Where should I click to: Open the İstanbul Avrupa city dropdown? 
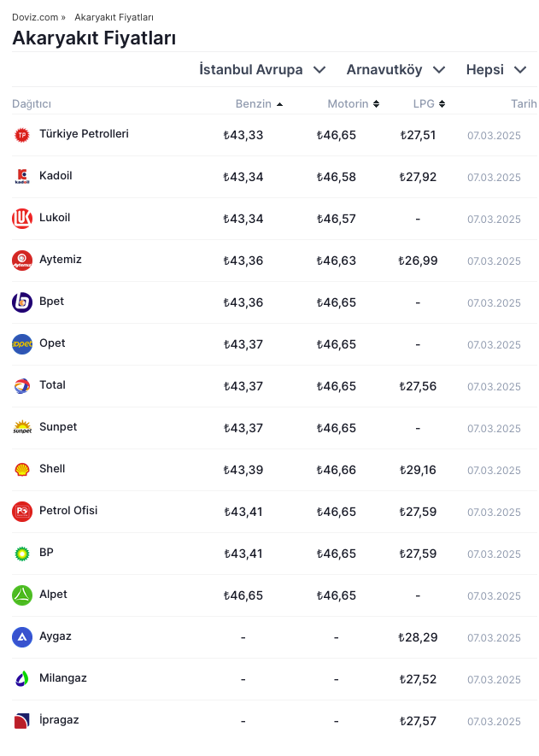(x=262, y=70)
